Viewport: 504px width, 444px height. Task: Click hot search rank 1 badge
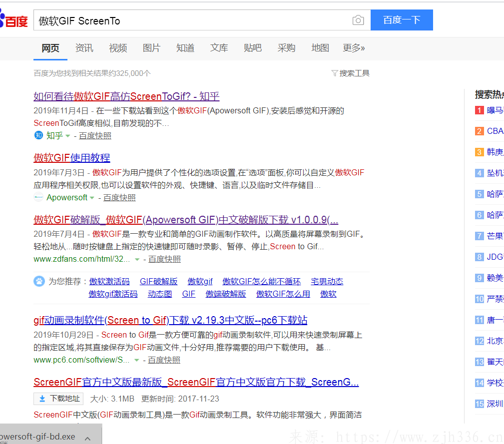click(x=479, y=110)
